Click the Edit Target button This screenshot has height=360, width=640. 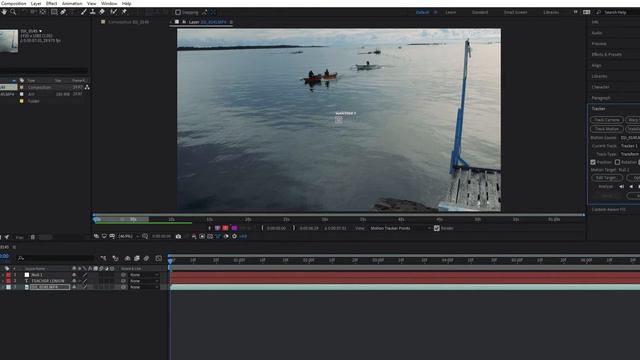pyautogui.click(x=607, y=178)
